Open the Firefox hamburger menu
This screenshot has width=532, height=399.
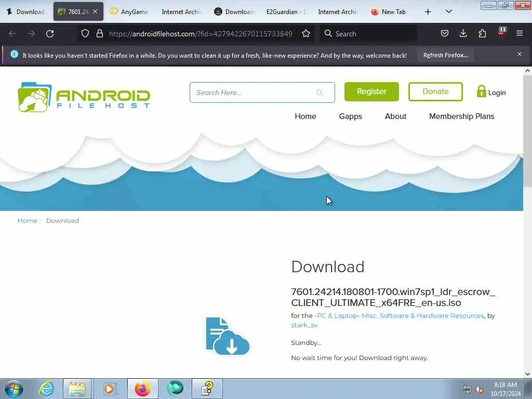[x=519, y=33]
